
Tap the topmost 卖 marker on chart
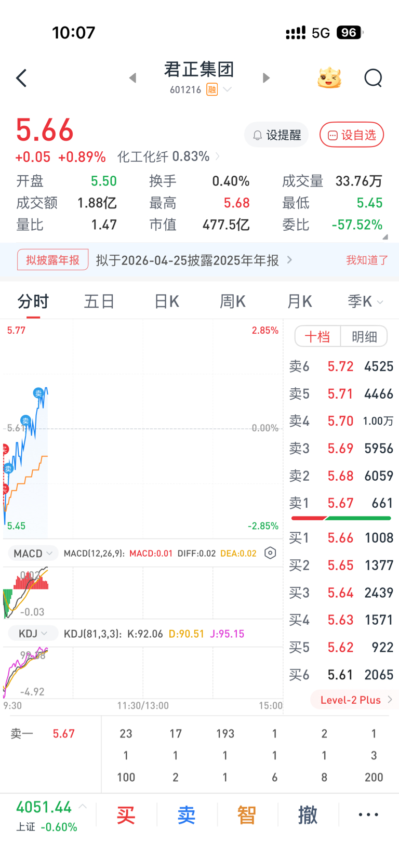coord(38,393)
